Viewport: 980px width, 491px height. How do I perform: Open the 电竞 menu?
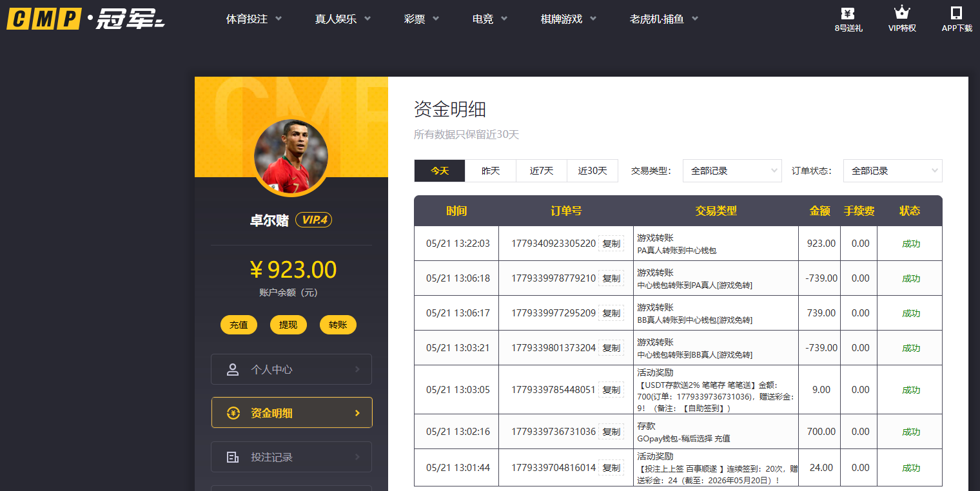click(483, 19)
